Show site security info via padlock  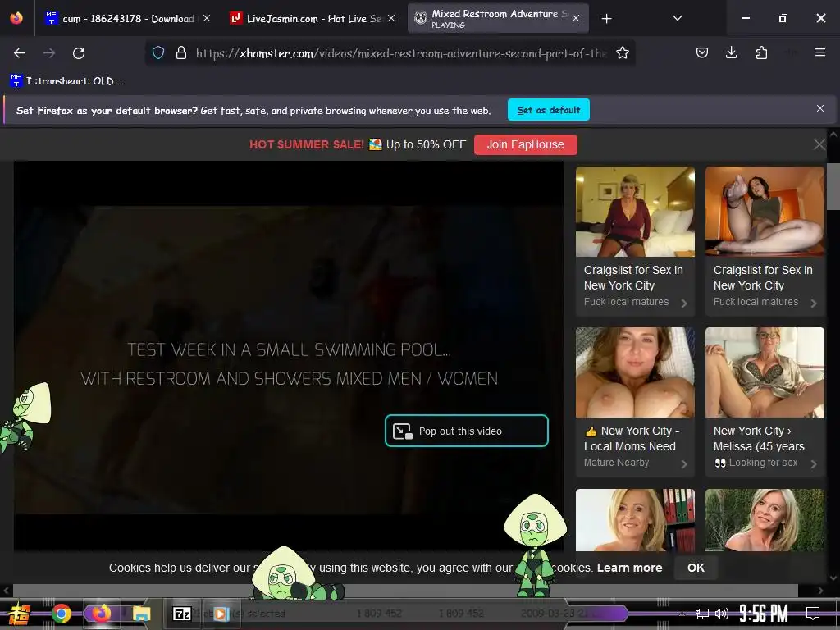point(181,53)
